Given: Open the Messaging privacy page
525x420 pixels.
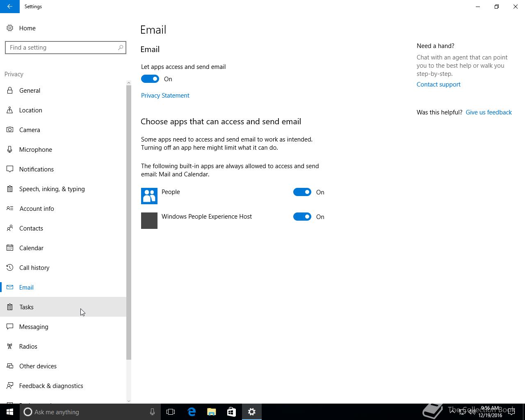Looking at the screenshot, I should pos(63,326).
